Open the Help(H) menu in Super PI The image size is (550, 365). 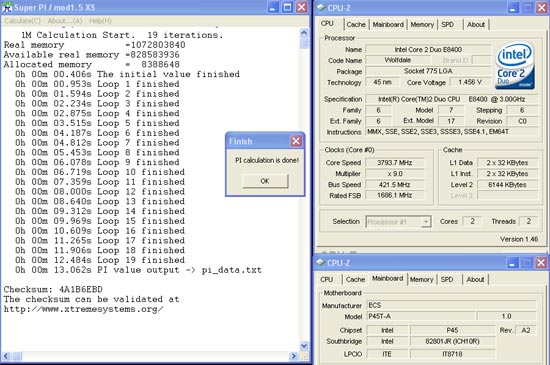[x=100, y=21]
